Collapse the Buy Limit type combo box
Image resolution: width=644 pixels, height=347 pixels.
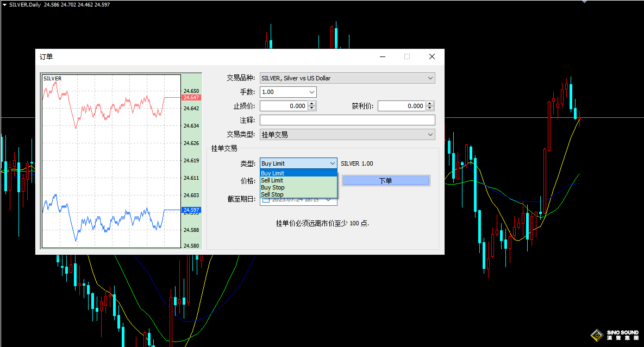click(333, 163)
